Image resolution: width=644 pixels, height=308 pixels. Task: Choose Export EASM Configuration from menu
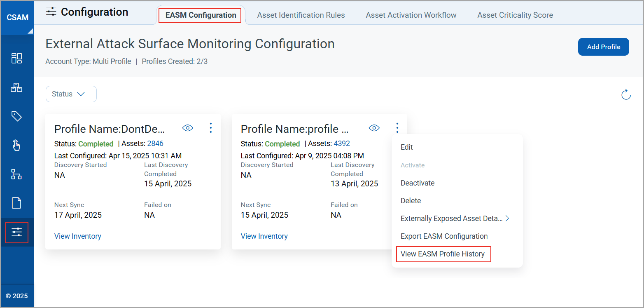444,236
